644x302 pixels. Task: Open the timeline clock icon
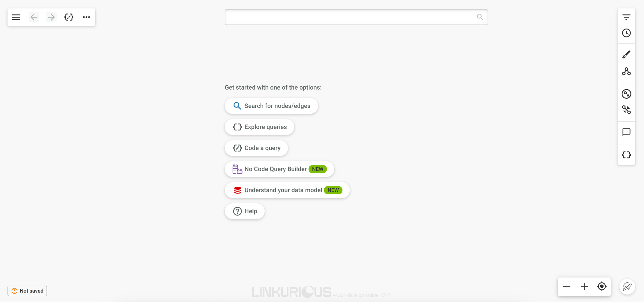(x=626, y=33)
